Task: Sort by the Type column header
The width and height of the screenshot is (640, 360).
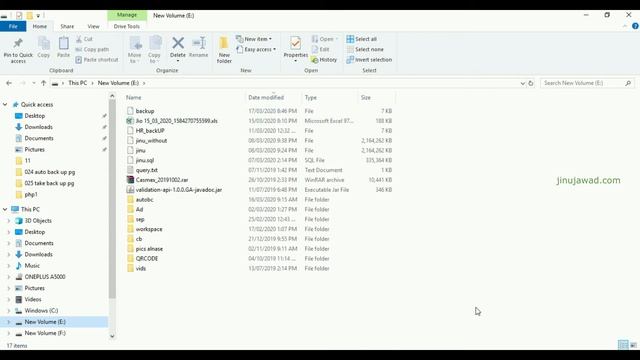Action: [311, 98]
